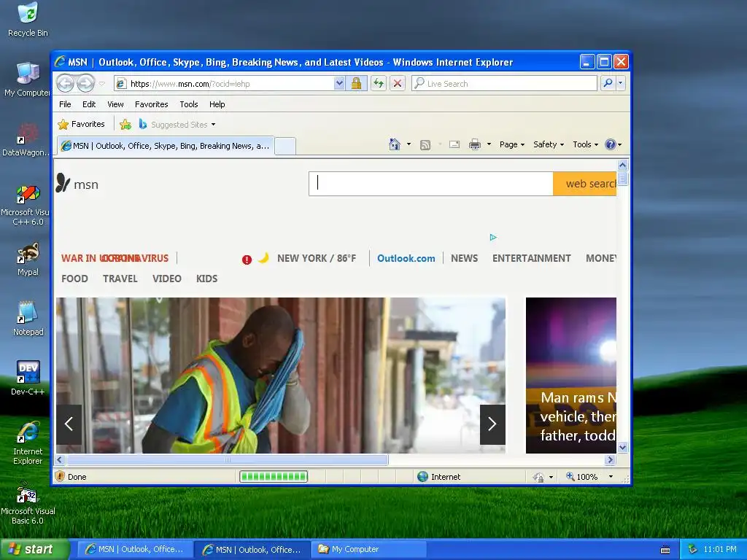Go forward with the browser Forward arrow
Screen dimensions: 747x560
[x=86, y=84]
